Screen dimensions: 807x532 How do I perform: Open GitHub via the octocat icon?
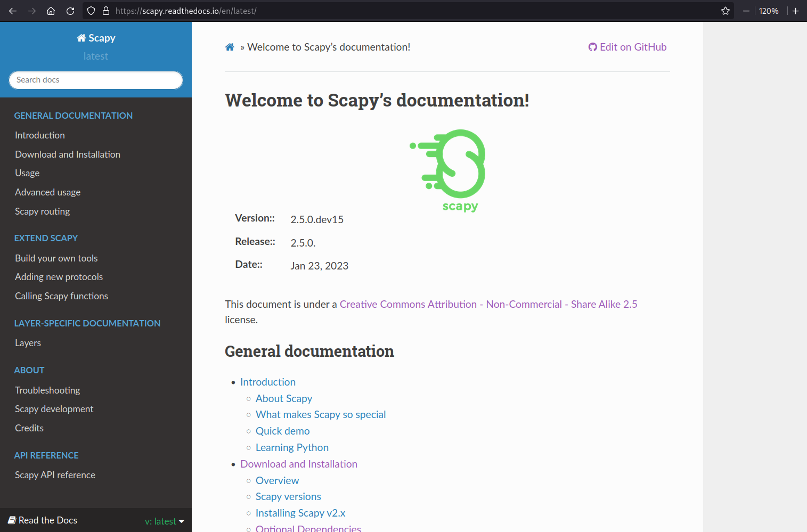[593, 47]
